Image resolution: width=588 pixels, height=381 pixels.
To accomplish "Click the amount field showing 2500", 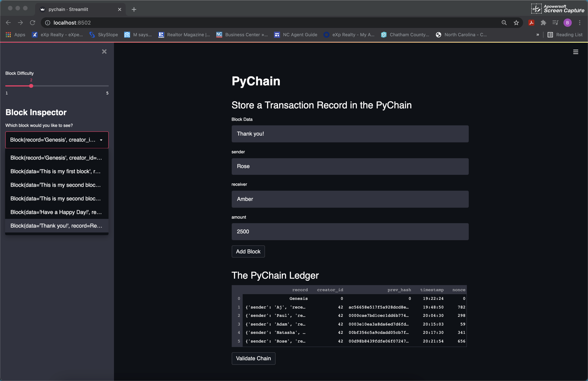I will pyautogui.click(x=350, y=232).
